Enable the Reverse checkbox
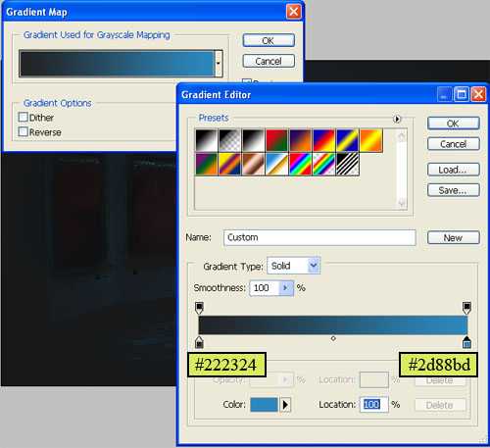Screen dimensions: 490x448 [x=24, y=131]
